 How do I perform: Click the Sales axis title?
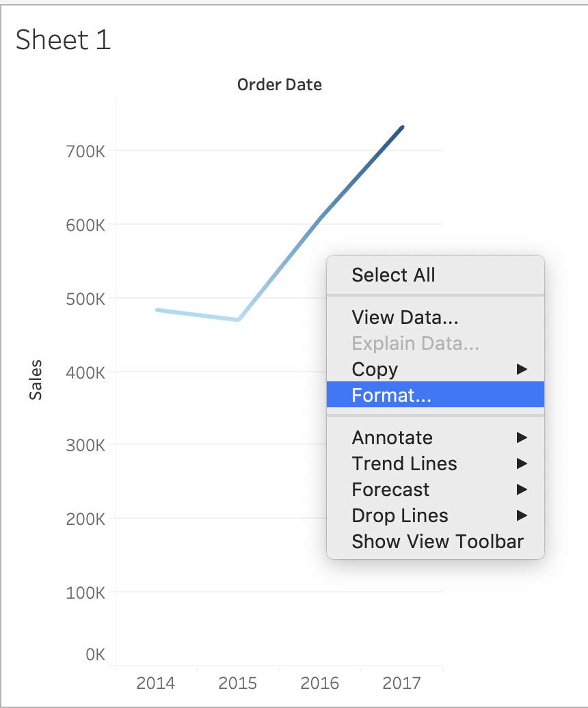(x=36, y=379)
